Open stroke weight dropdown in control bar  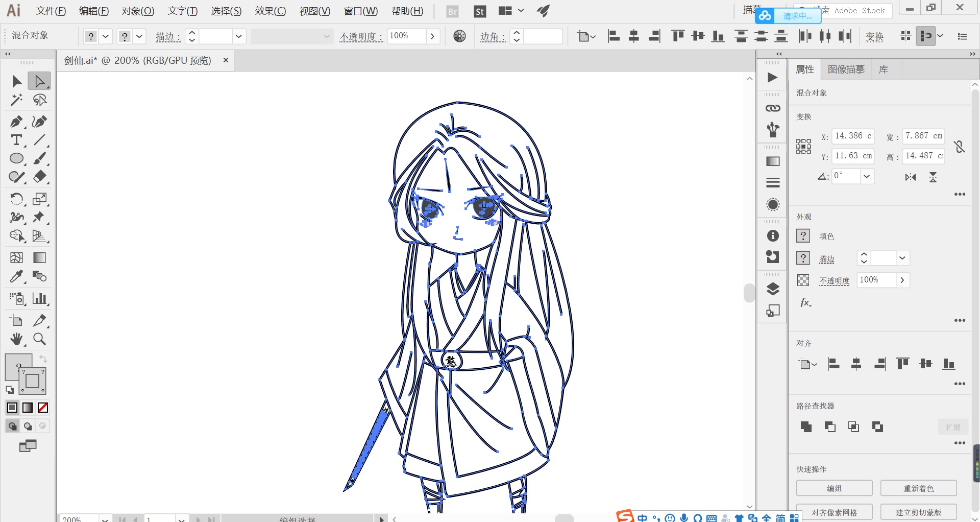[x=238, y=36]
